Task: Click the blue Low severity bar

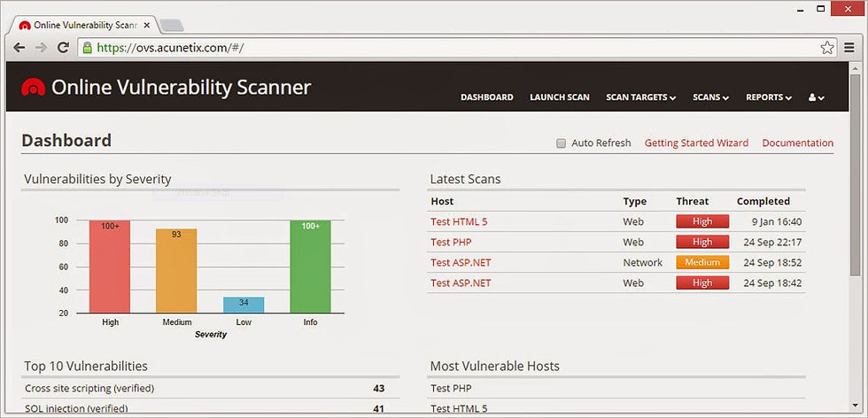Action: point(244,305)
